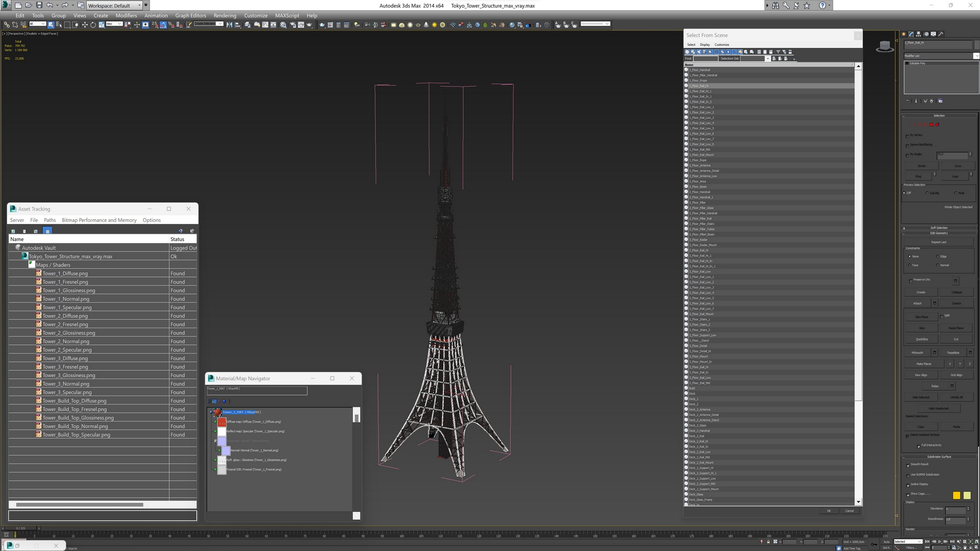Open the Utilities hammer panel icon
This screenshot has width=980, height=551.
(941, 34)
